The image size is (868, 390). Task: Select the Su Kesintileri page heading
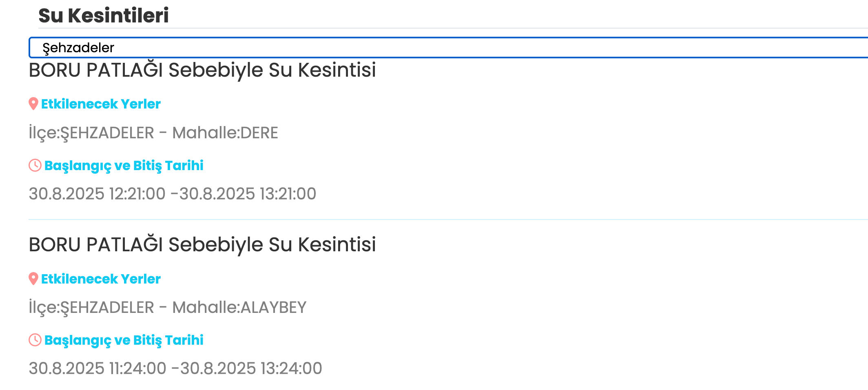pos(104,14)
